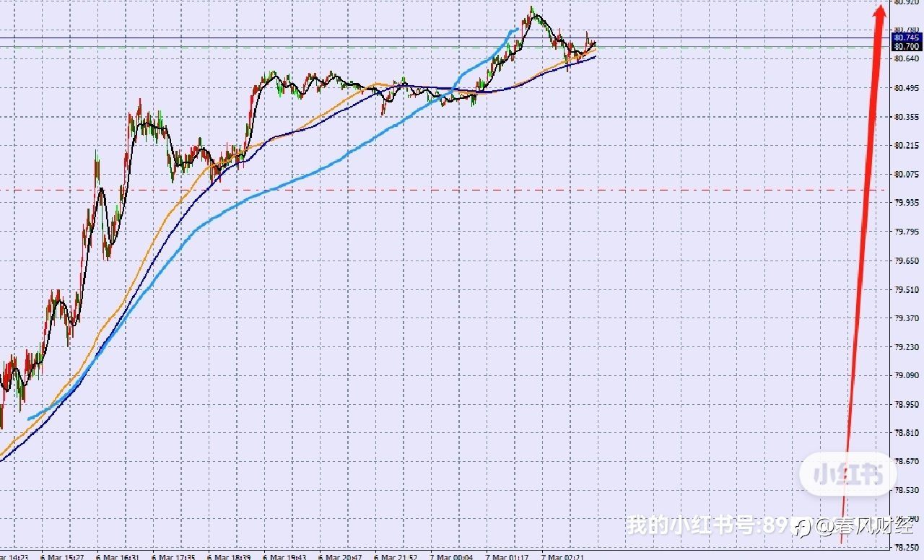Select the 80.920 price axis label

[x=907, y=2]
